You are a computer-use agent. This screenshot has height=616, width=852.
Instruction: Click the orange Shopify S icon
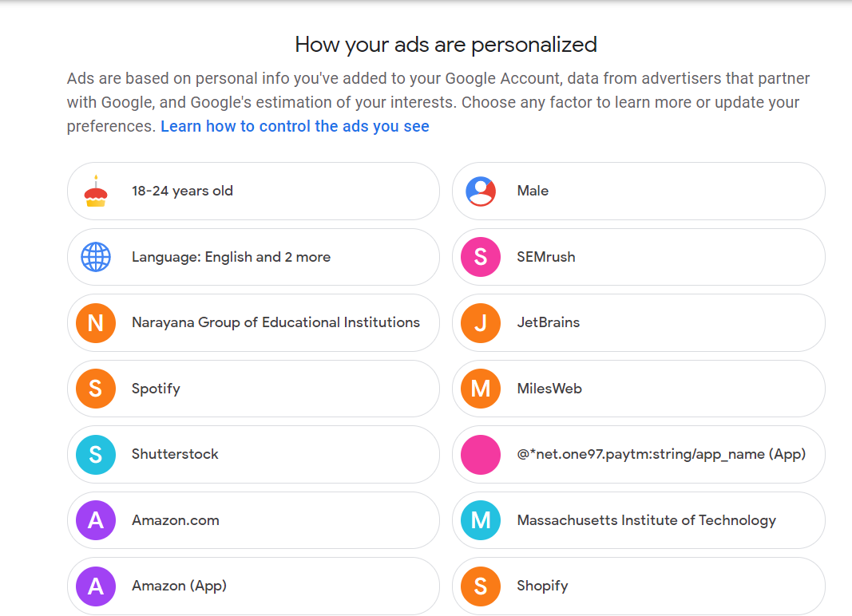[481, 586]
